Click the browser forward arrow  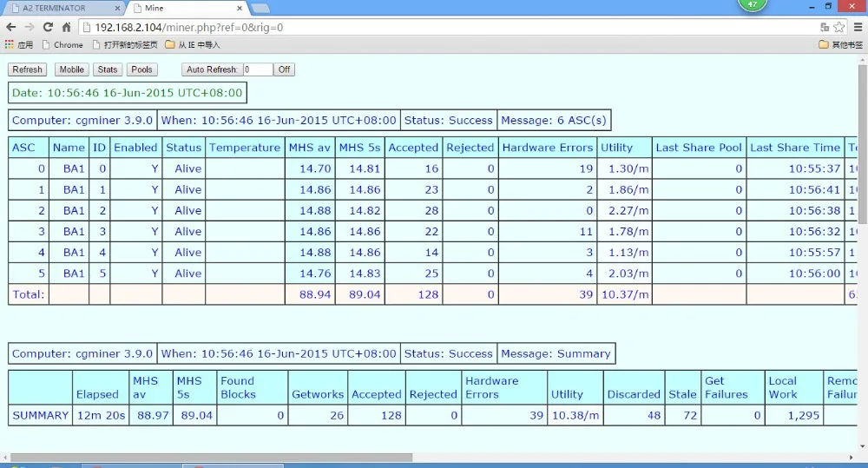(x=30, y=28)
